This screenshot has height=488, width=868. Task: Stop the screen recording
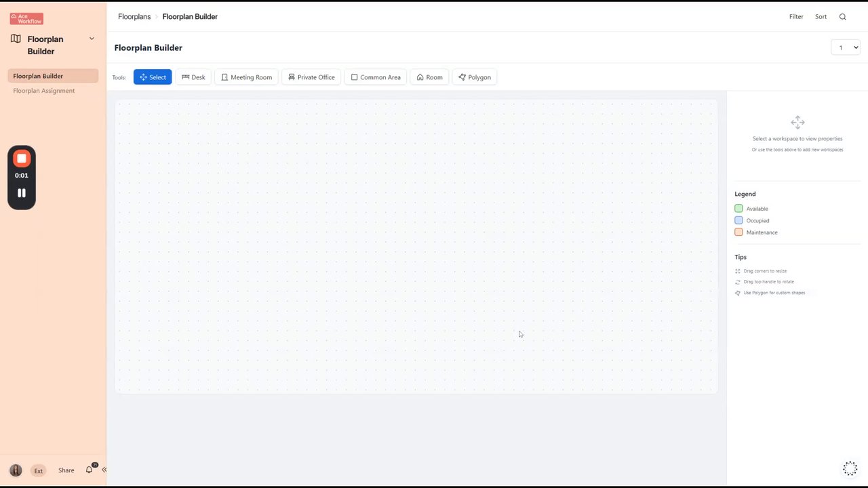[22, 159]
